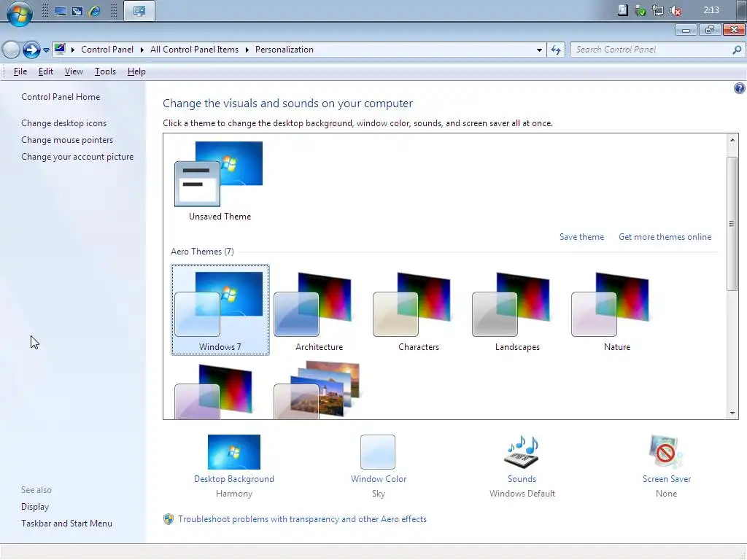Viewport: 747px width, 560px height.
Task: Expand the arrow after Control Panel breadcrumb
Action: (x=142, y=50)
